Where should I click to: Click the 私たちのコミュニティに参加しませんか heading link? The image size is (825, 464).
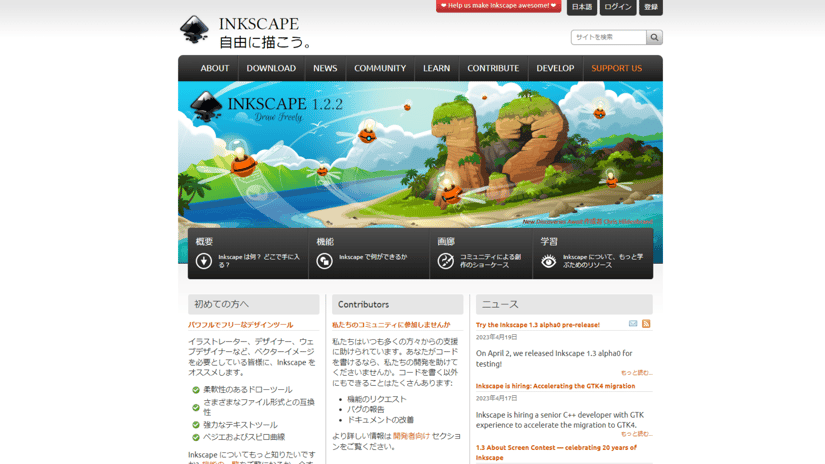click(391, 325)
